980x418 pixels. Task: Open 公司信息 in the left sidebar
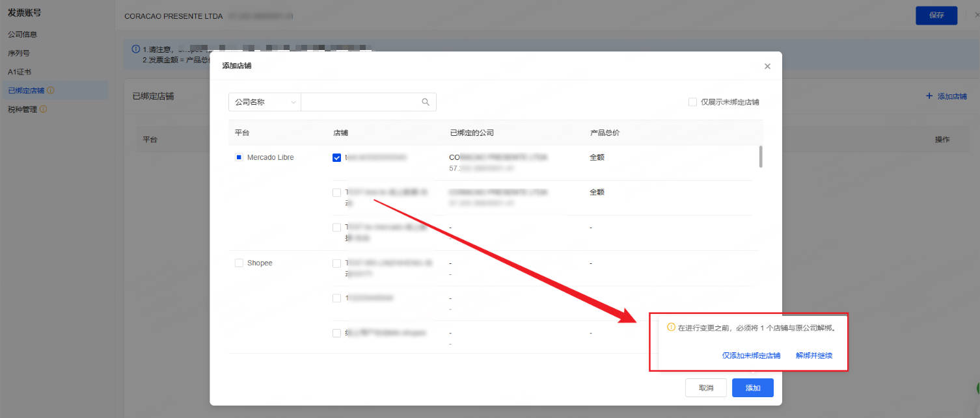[x=22, y=34]
